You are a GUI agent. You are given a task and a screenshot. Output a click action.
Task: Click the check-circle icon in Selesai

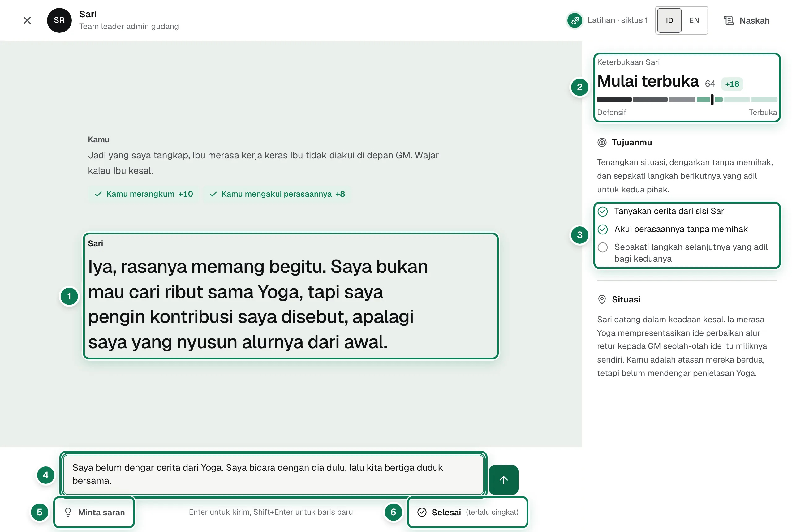422,512
